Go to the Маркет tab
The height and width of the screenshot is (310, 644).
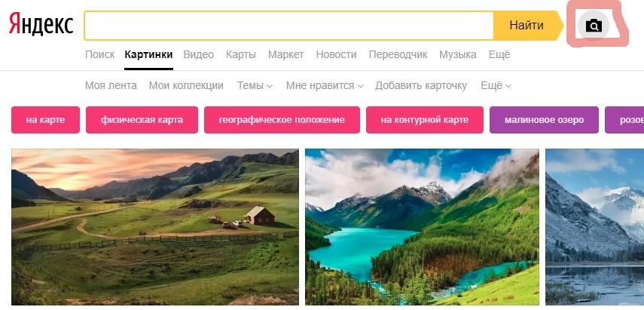pos(286,54)
